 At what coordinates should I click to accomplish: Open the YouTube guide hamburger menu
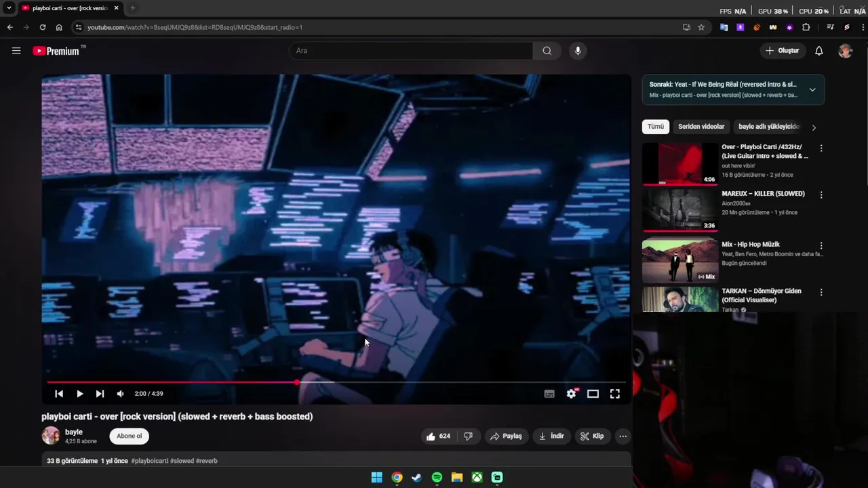click(16, 51)
